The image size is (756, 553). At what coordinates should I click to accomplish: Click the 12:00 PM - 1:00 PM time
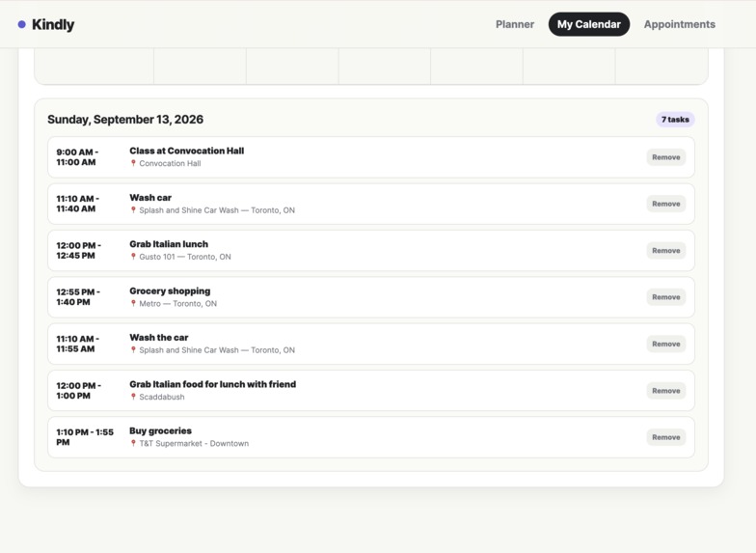(79, 391)
